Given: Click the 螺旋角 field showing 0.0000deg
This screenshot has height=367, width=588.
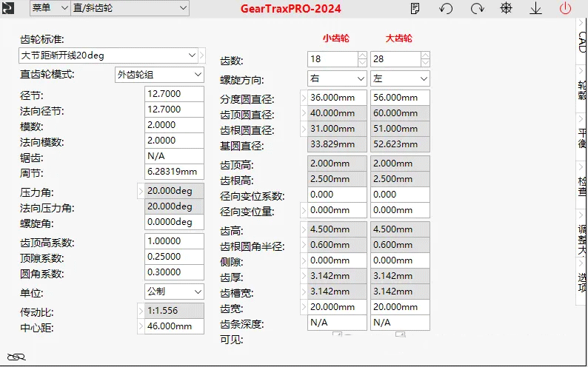Looking at the screenshot, I should click(174, 222).
